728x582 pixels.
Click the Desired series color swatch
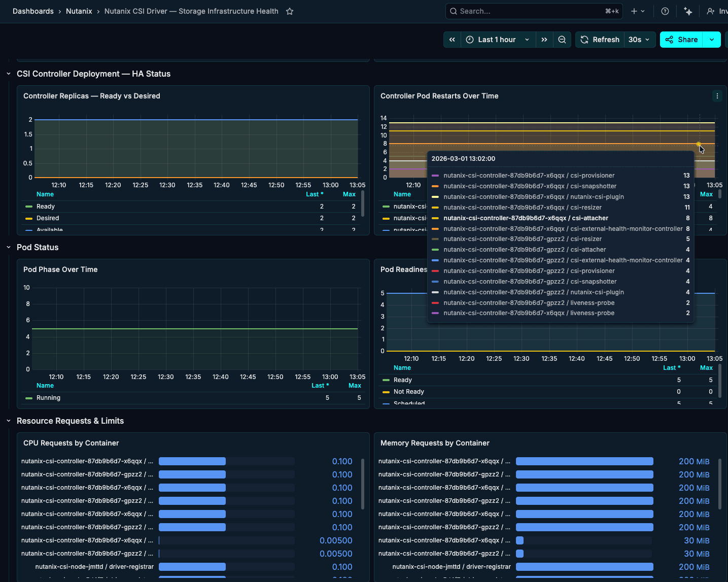tap(28, 218)
